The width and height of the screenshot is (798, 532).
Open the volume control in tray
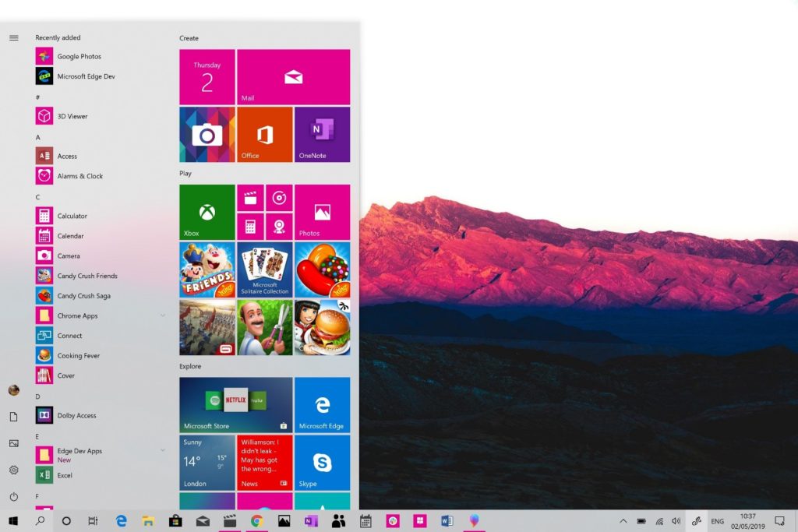pyautogui.click(x=676, y=521)
